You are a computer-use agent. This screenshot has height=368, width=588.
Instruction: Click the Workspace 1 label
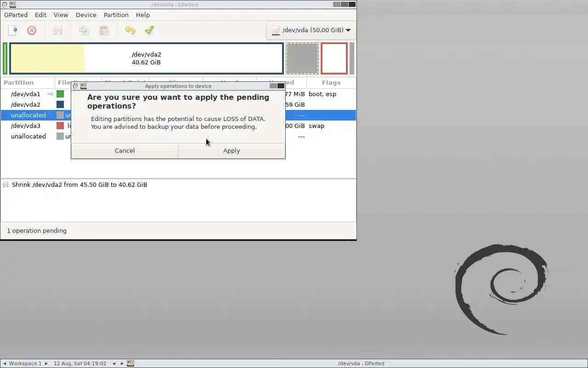pos(25,363)
